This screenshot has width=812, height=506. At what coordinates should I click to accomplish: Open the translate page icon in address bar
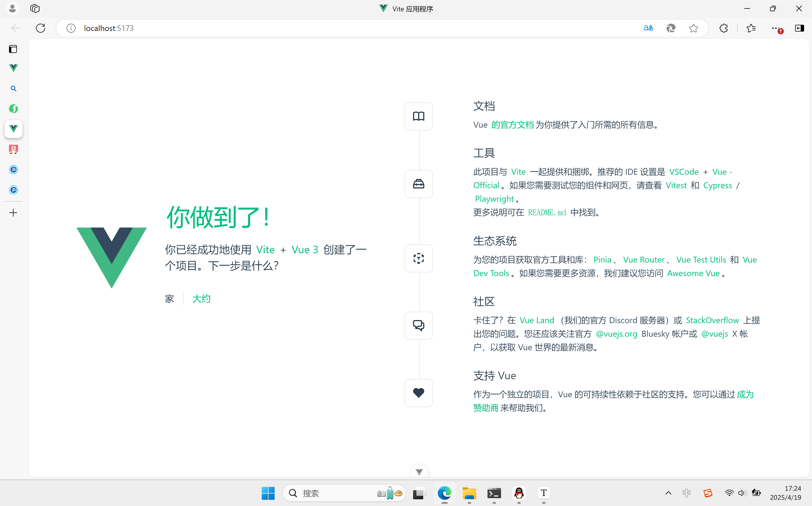point(648,28)
